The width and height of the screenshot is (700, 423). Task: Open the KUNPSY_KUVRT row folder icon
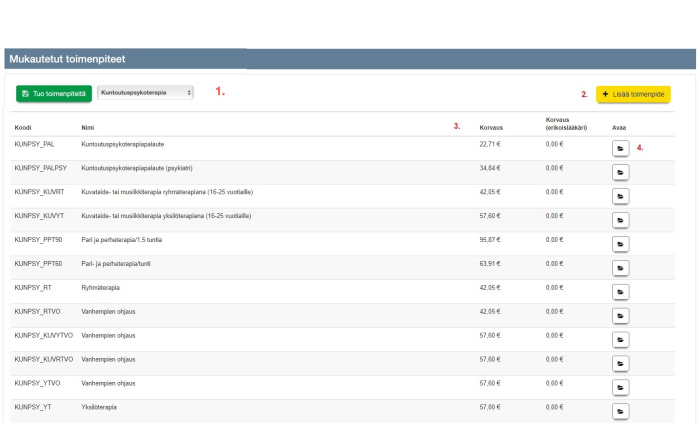coord(620,196)
